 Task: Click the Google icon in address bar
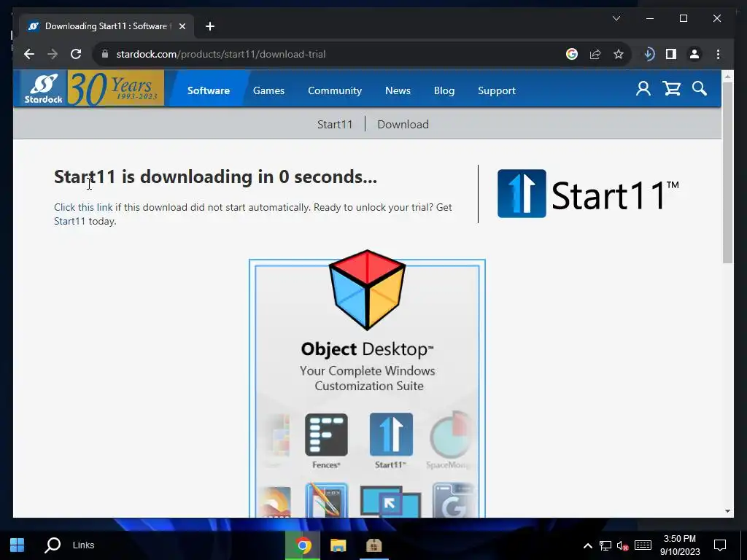pos(572,54)
